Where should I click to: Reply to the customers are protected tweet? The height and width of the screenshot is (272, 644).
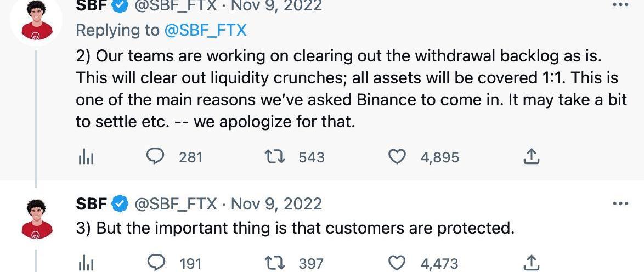156,263
